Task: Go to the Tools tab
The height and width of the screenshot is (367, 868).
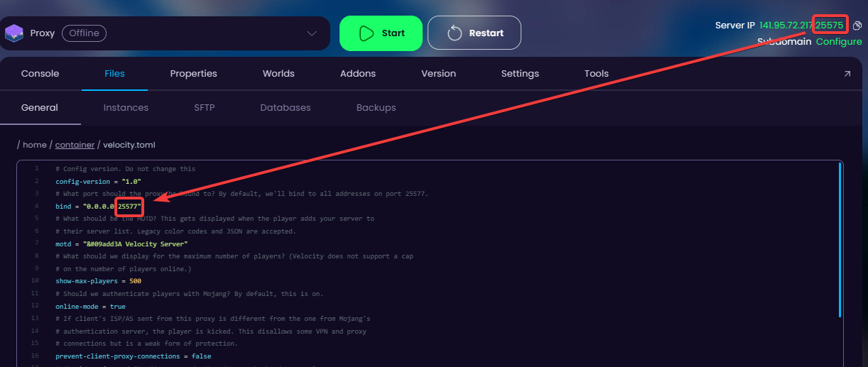Action: [x=597, y=74]
